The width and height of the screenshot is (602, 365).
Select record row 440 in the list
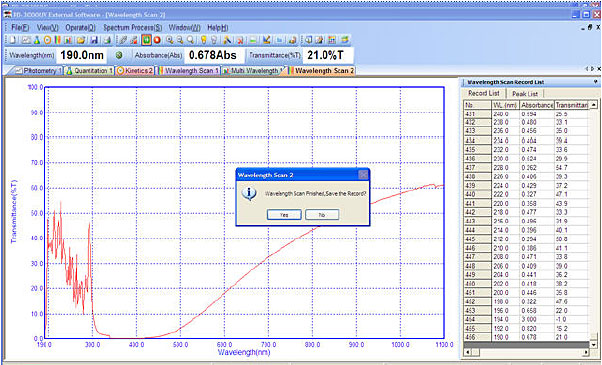(x=526, y=194)
